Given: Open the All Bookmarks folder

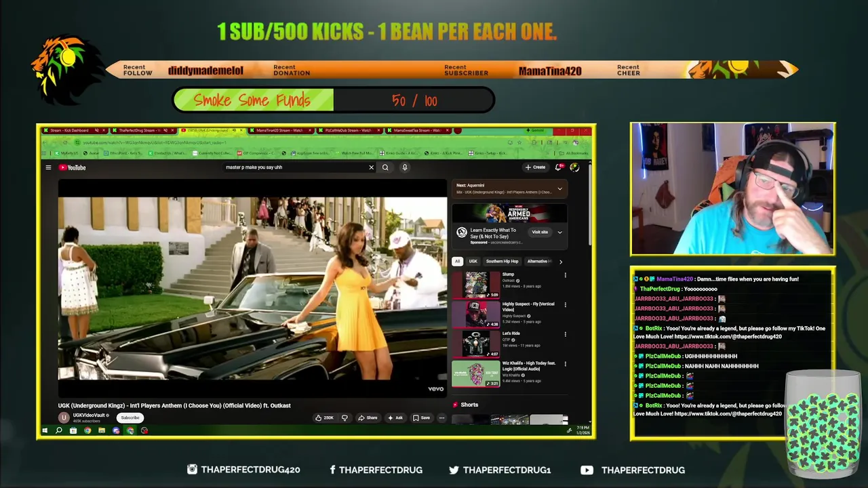Looking at the screenshot, I should click(574, 153).
